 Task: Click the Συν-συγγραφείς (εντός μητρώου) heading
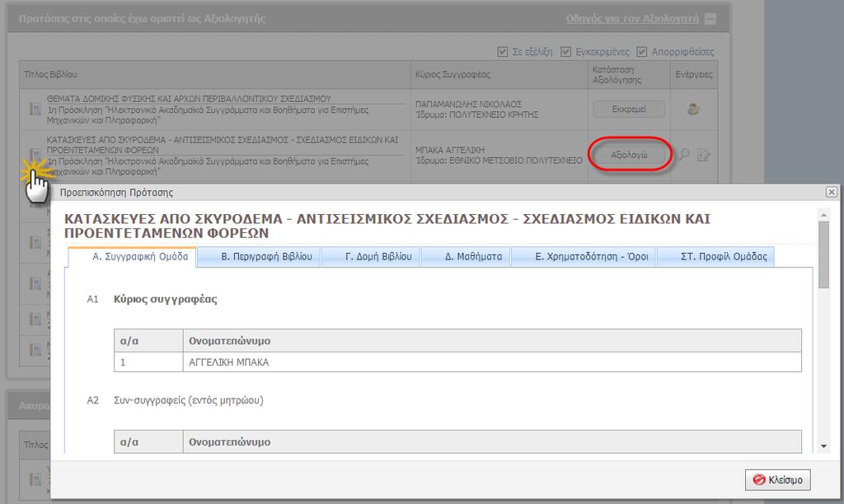pos(189,400)
